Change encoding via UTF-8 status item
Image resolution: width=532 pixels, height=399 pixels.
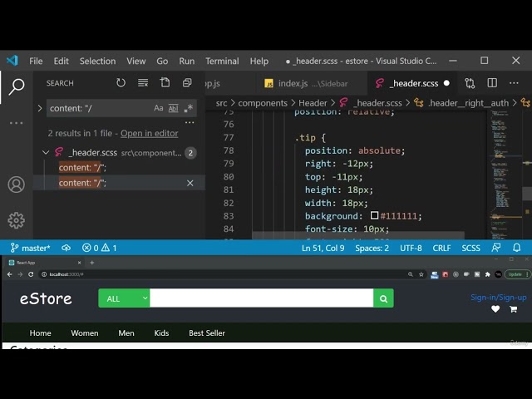[x=411, y=248]
